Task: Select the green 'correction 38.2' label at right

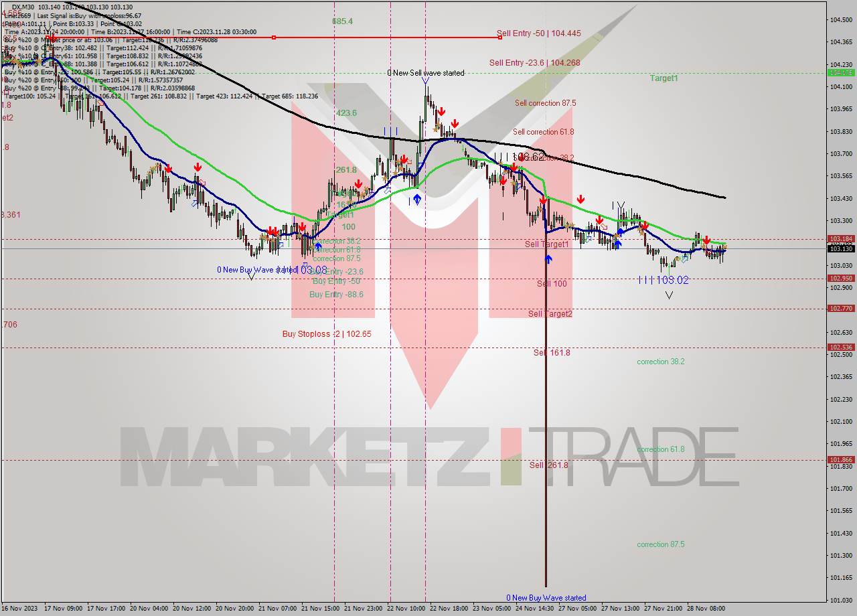Action: click(x=661, y=362)
